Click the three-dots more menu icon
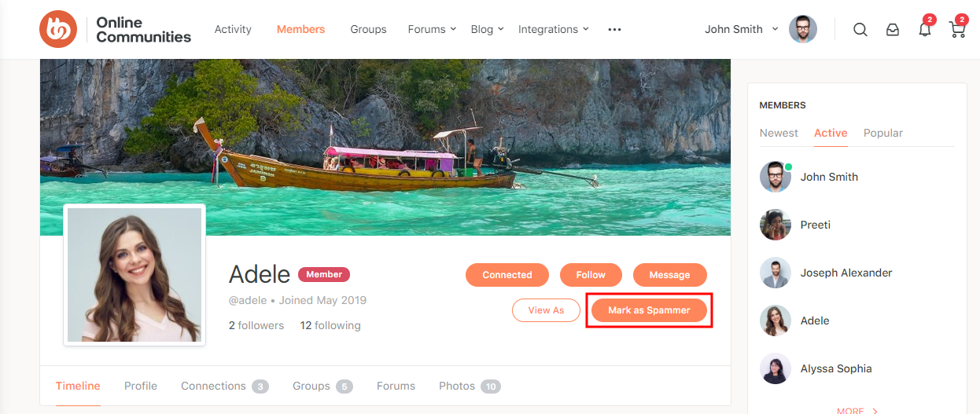Viewport: 980px width, 414px height. point(615,30)
